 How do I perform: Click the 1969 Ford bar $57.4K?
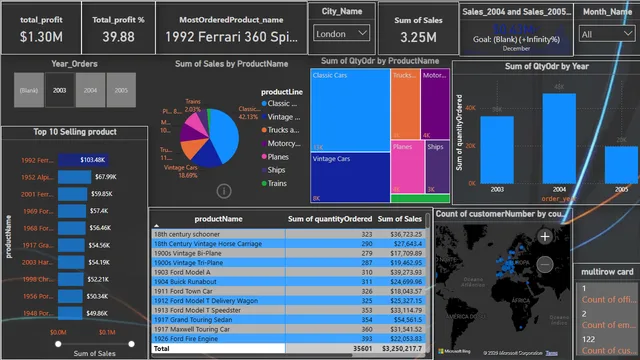(72, 211)
